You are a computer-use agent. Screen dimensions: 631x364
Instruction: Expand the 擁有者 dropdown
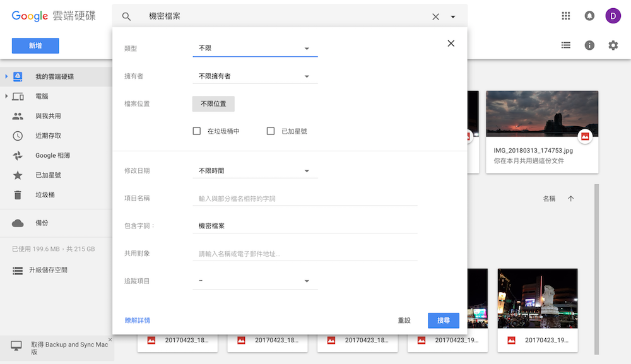click(x=255, y=75)
